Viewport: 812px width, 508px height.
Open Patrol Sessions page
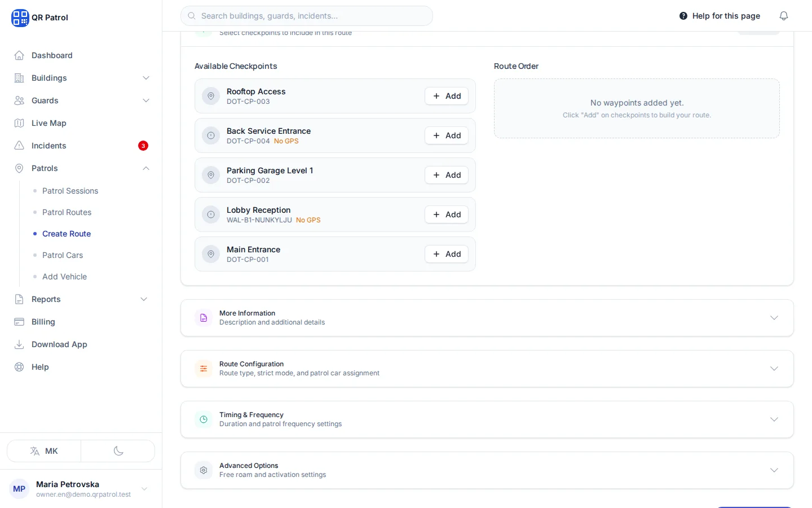tap(70, 191)
